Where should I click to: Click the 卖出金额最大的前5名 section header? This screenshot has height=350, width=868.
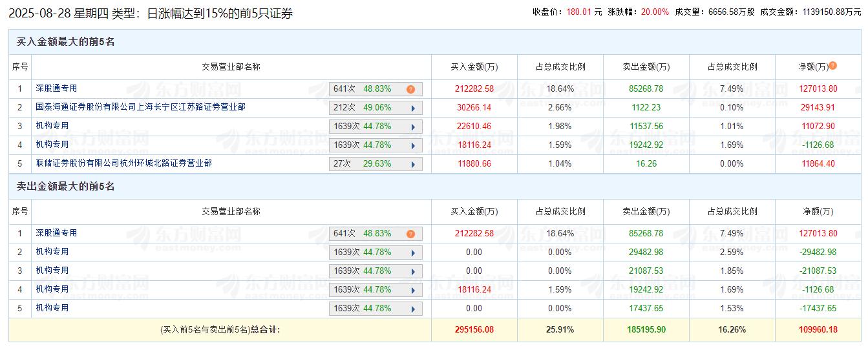pyautogui.click(x=65, y=187)
